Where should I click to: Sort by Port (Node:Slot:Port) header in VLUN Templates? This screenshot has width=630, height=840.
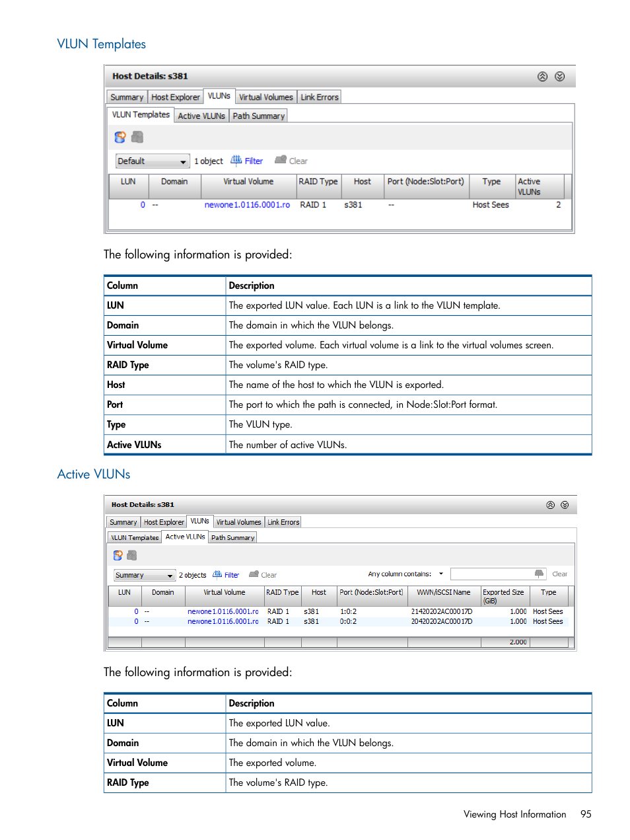[426, 186]
